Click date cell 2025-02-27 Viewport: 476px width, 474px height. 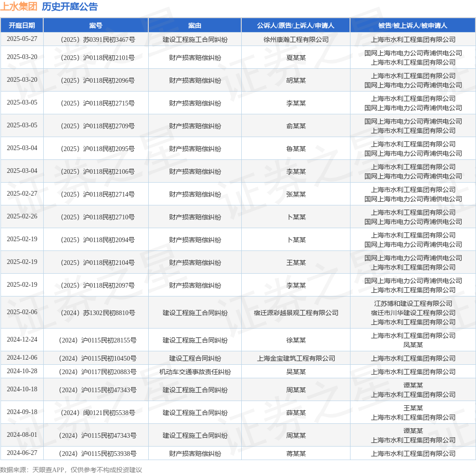(22, 194)
